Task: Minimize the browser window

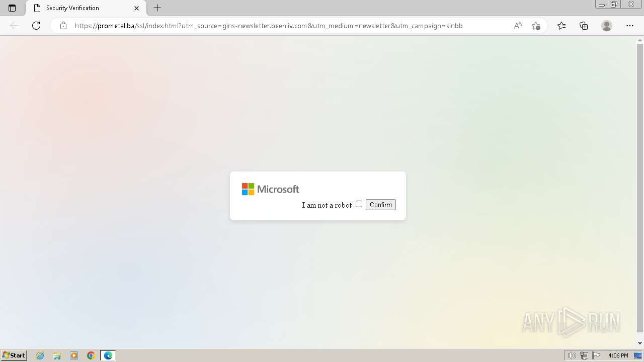Action: click(x=602, y=5)
